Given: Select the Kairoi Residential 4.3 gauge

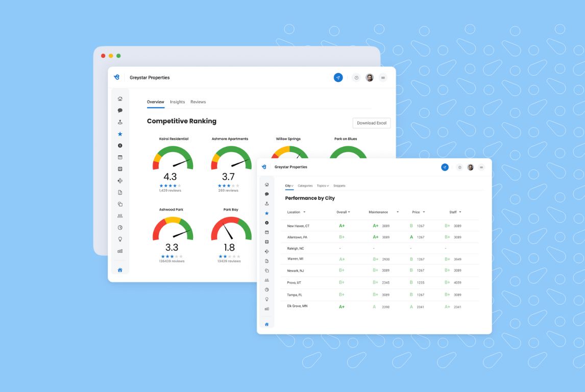Looking at the screenshot, I should click(x=173, y=158).
